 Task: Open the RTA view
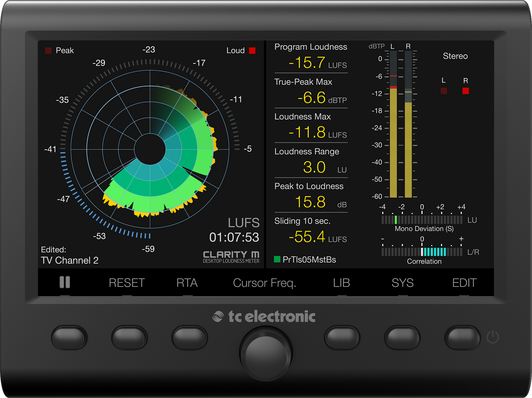[x=187, y=283]
